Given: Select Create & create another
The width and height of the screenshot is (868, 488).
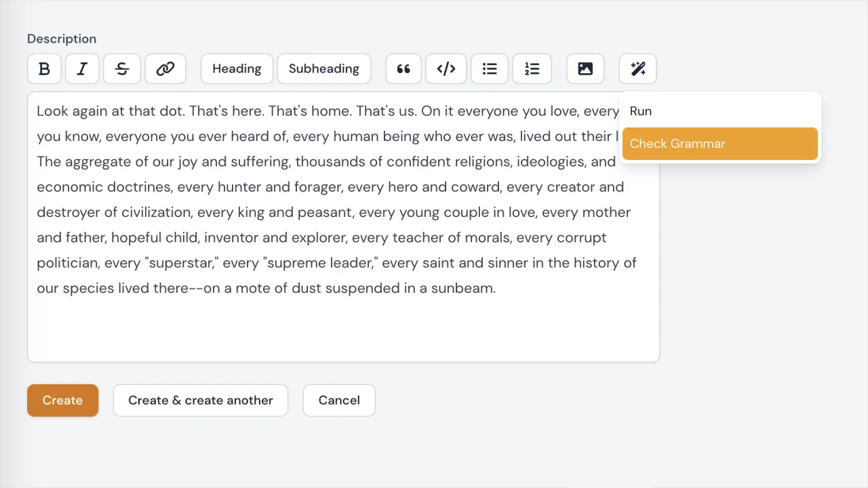Looking at the screenshot, I should [x=200, y=400].
